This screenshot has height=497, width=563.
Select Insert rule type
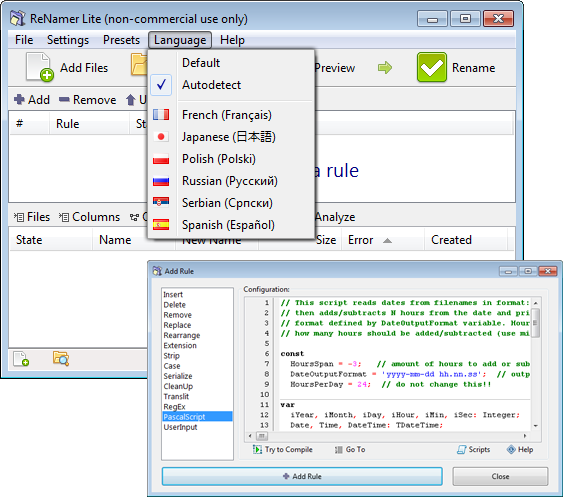click(x=197, y=294)
